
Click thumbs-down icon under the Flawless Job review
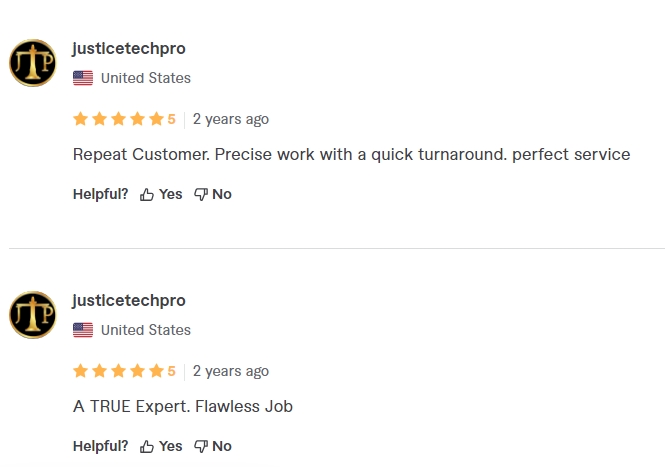[x=201, y=447]
